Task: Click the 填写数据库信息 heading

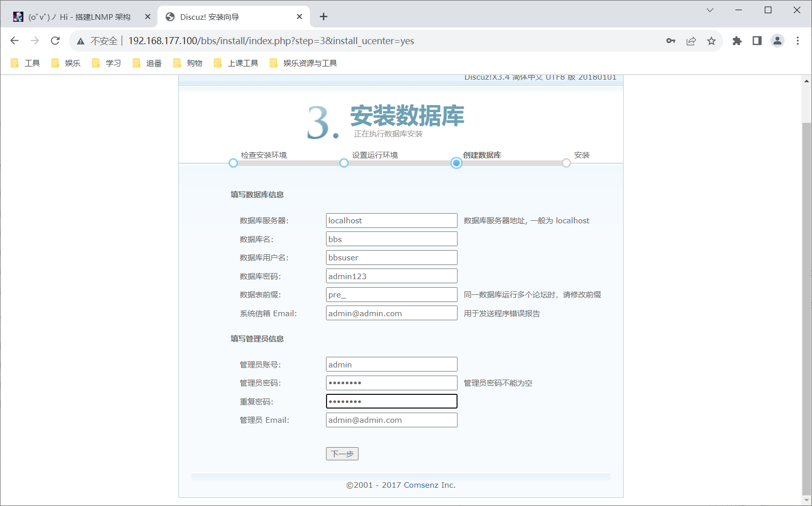Action: 257,194
